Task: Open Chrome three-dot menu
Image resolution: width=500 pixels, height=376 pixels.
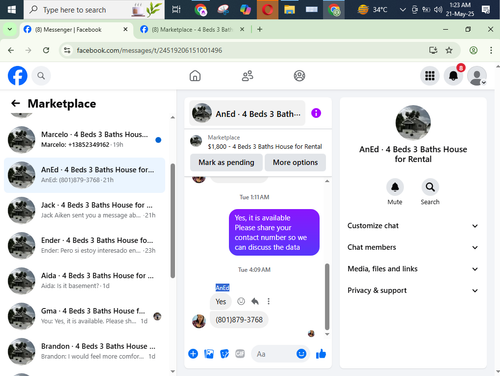Action: pos(491,50)
